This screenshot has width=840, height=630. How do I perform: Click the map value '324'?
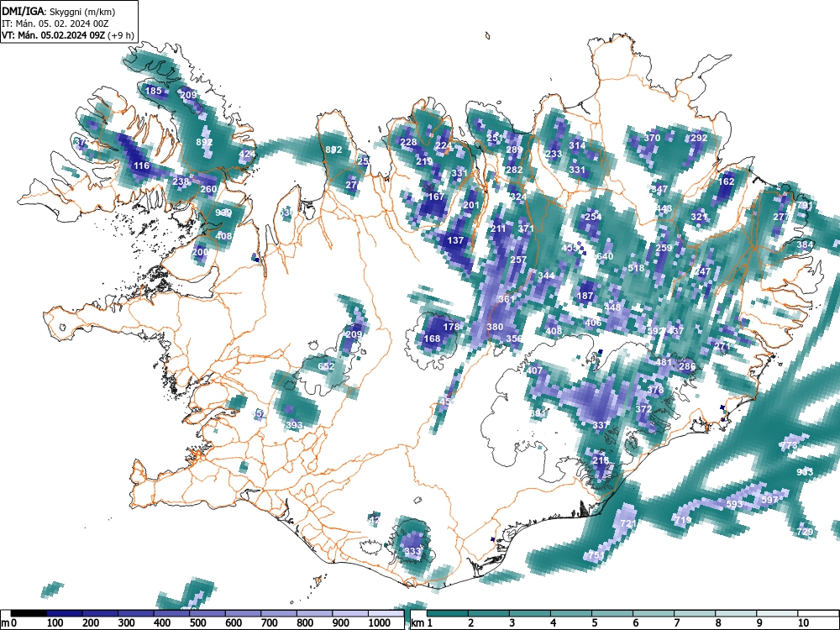[x=518, y=197]
